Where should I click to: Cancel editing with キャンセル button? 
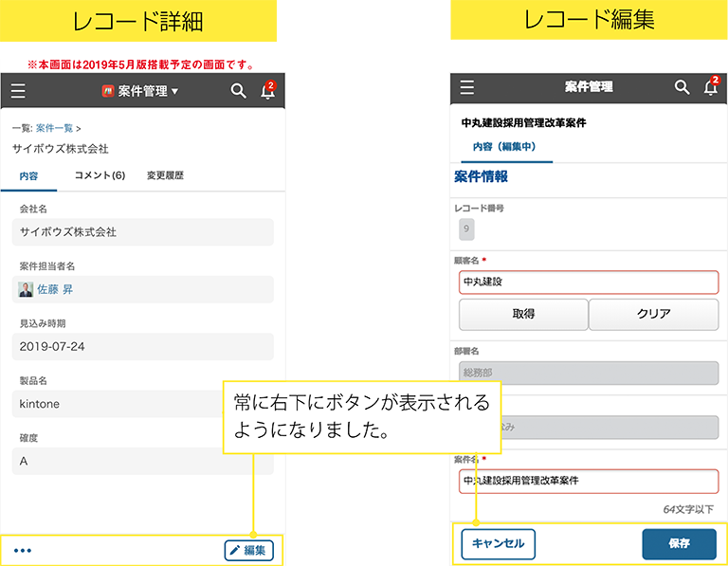click(x=499, y=543)
